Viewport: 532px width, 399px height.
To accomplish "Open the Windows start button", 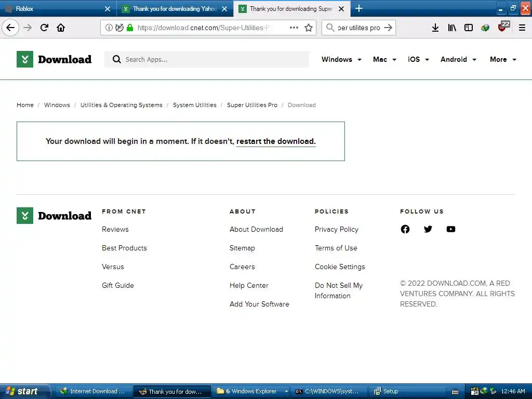I will [25, 391].
